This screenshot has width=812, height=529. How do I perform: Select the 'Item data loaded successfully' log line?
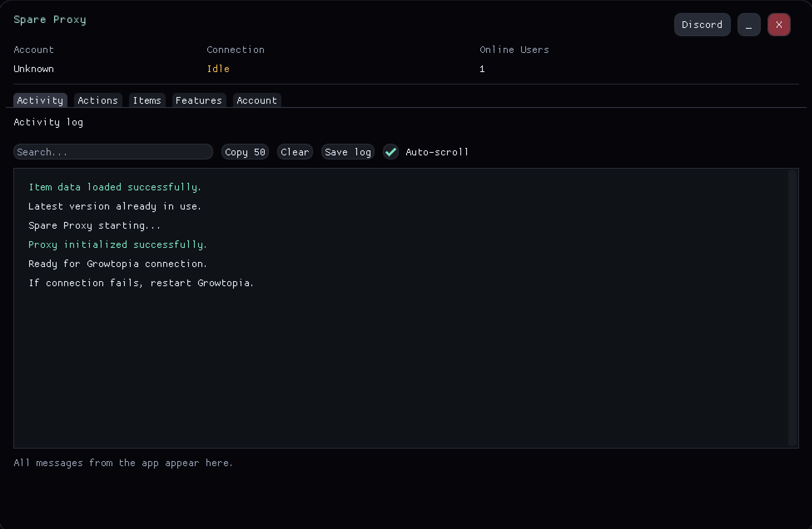[115, 187]
